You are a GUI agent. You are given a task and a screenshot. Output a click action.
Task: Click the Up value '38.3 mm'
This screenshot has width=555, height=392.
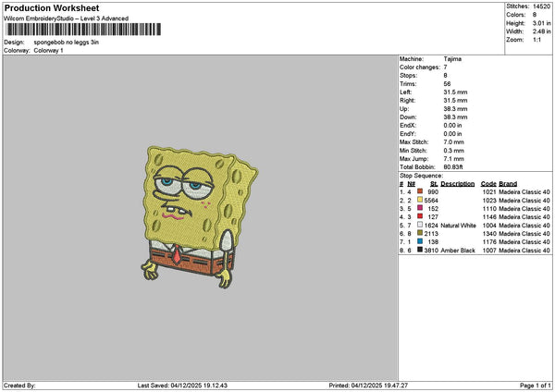coord(455,109)
